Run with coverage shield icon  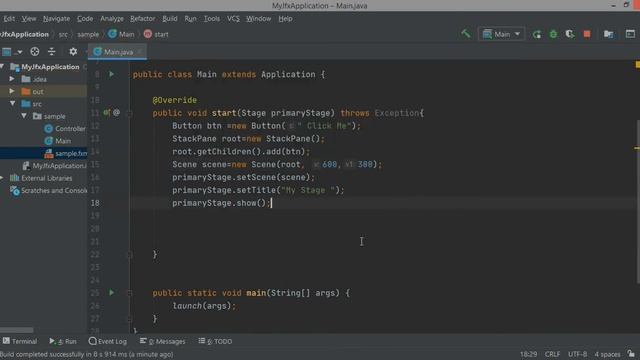coord(570,34)
